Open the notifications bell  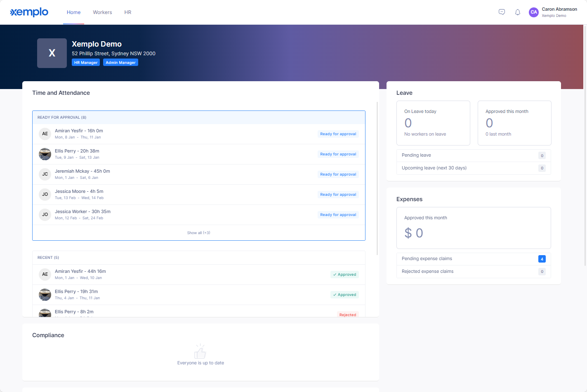(518, 12)
